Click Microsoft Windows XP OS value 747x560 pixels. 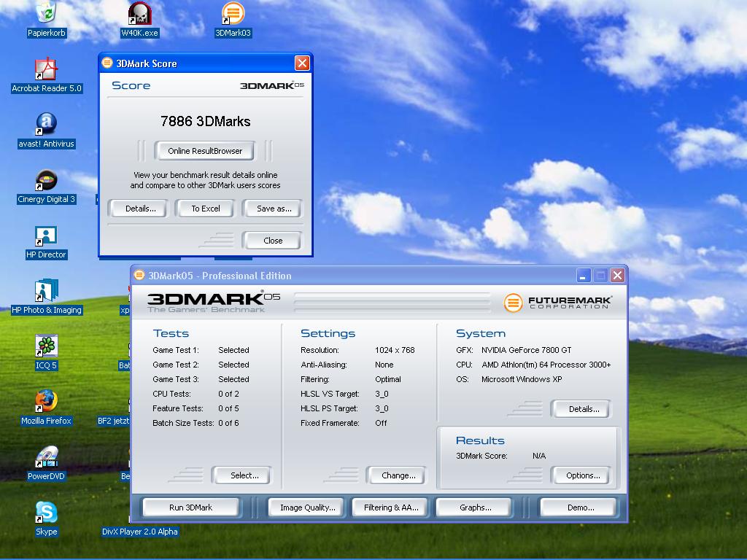[x=522, y=379]
